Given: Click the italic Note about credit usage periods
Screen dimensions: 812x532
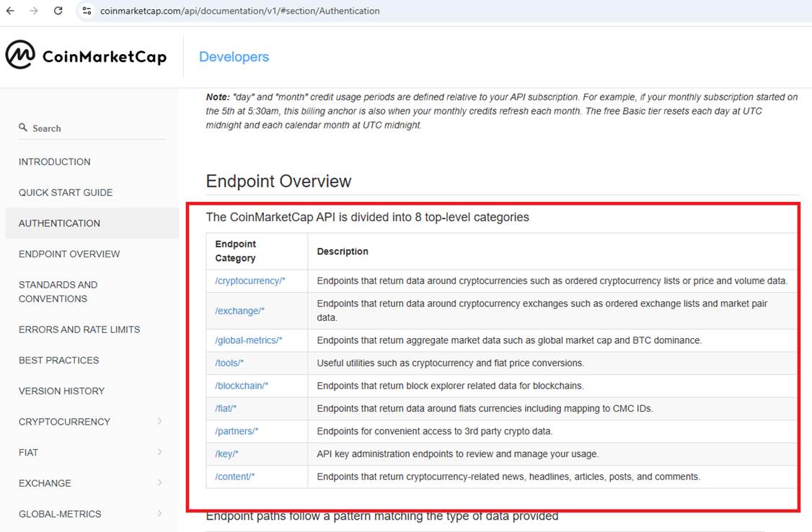Looking at the screenshot, I should tap(502, 111).
